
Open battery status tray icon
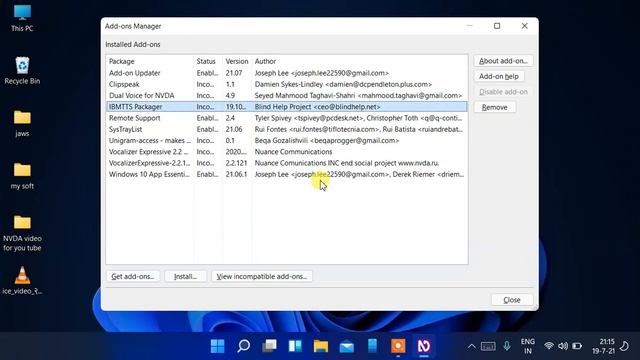tap(577, 346)
